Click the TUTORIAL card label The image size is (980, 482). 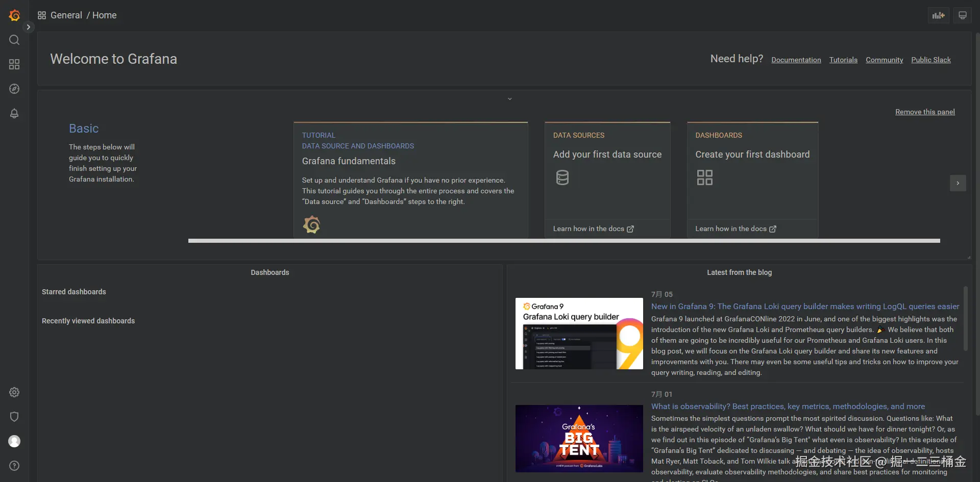tap(318, 135)
